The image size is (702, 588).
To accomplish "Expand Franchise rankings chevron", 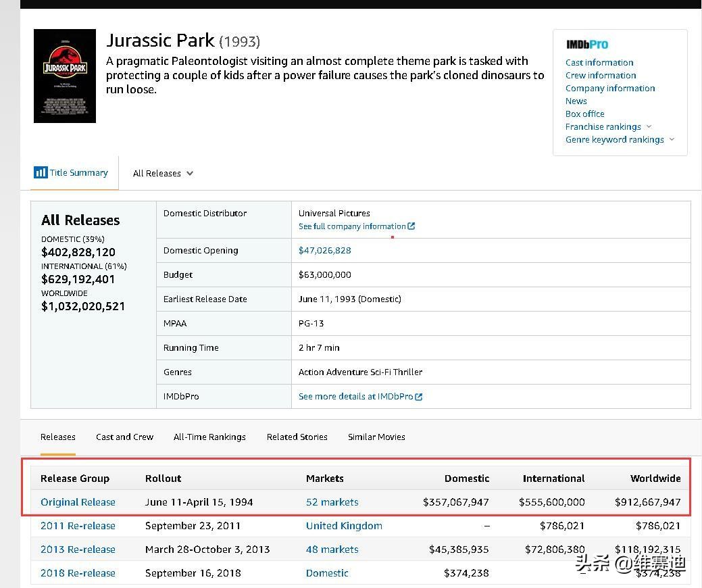I will click(649, 127).
